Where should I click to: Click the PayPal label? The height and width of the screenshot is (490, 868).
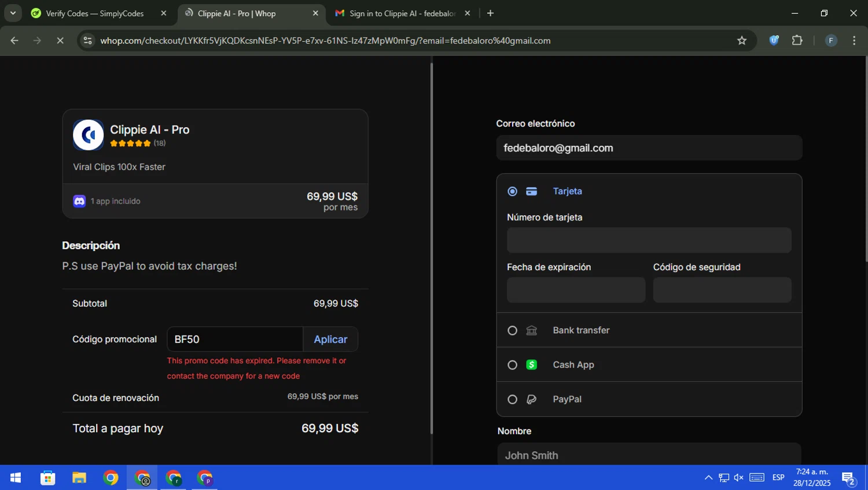(567, 399)
